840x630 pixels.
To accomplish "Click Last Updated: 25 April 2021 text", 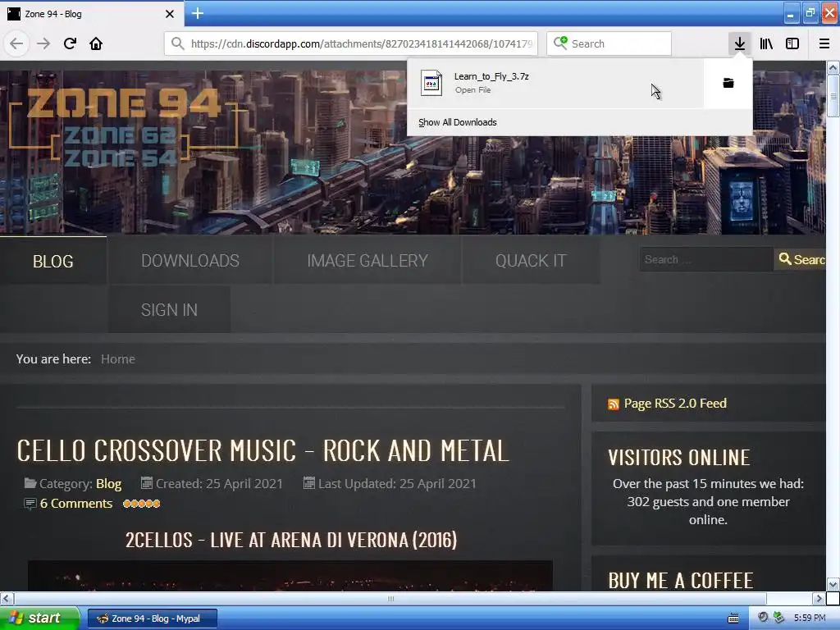I will tap(397, 484).
